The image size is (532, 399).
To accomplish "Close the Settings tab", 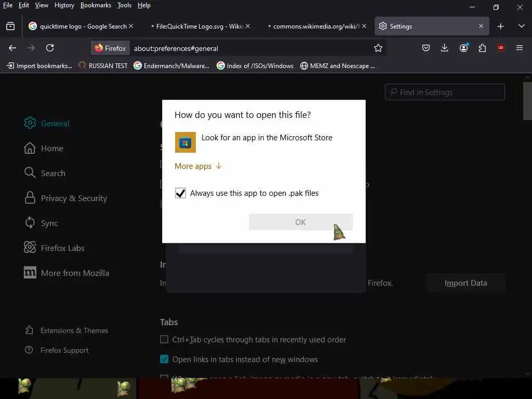I will coord(481,26).
